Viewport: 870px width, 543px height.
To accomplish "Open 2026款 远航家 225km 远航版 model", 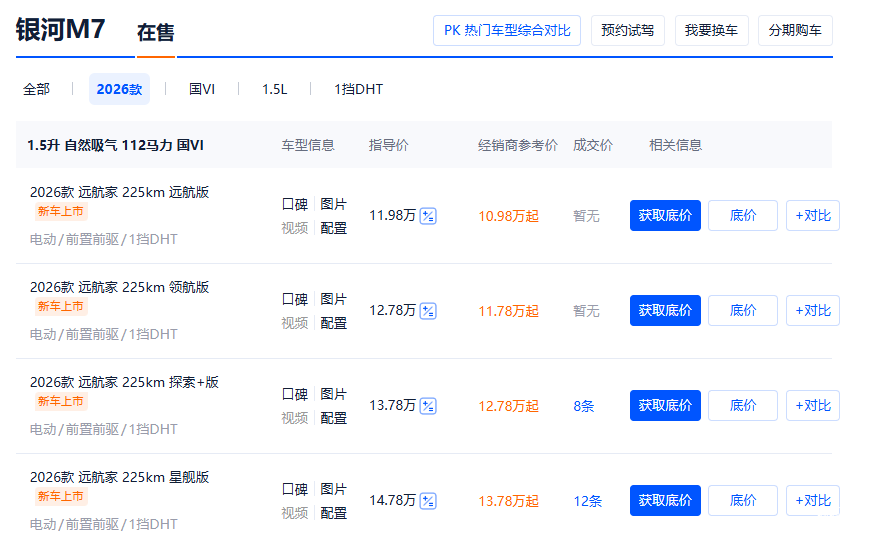I will click(119, 192).
